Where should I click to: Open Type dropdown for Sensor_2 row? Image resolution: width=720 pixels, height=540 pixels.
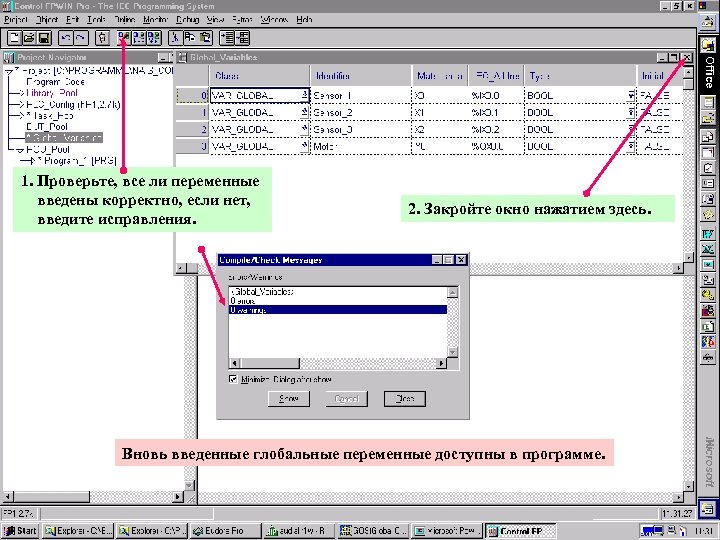[x=631, y=112]
